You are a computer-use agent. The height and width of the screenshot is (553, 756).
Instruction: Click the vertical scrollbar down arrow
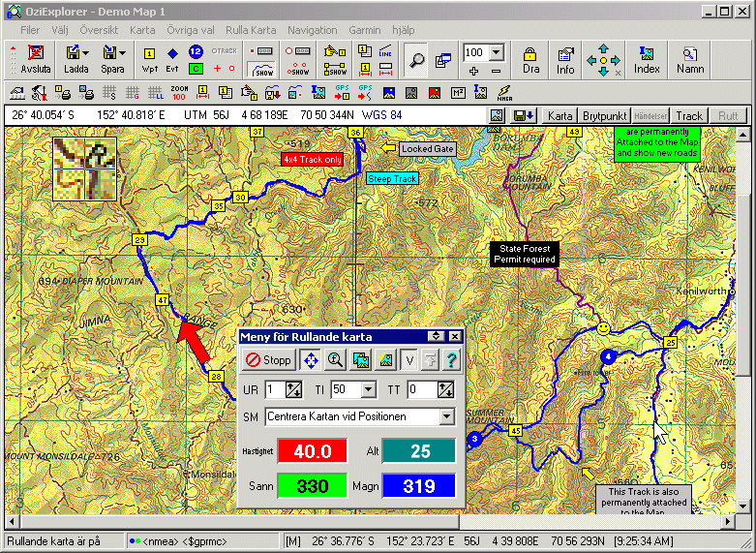click(743, 507)
